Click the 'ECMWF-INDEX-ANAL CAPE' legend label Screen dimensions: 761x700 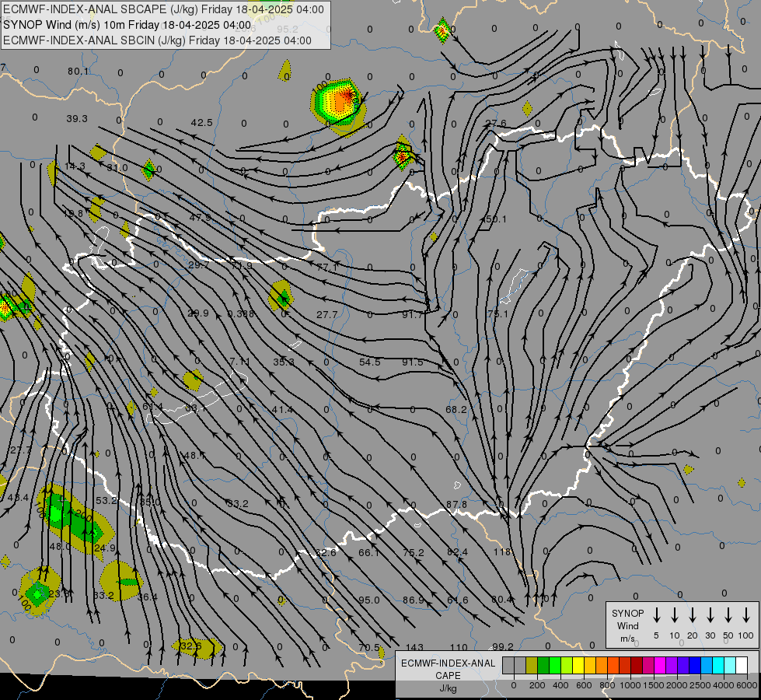(x=448, y=669)
